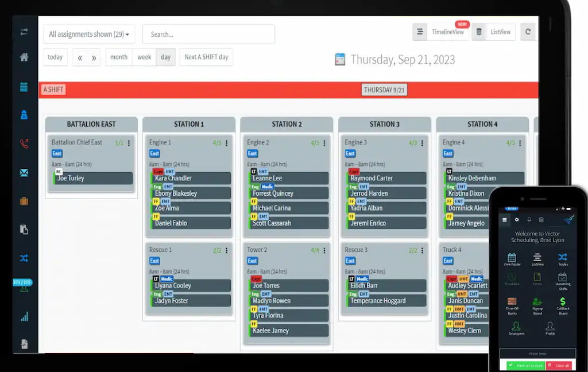Click the date picker calendar icon beside Thursday
Image resolution: width=588 pixels, height=372 pixels.
coord(340,59)
